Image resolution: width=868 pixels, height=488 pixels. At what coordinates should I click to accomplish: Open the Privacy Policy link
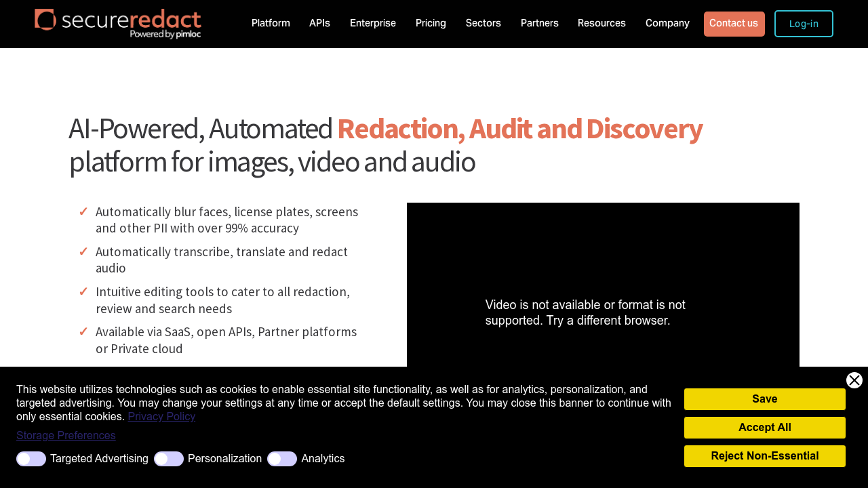click(x=161, y=415)
